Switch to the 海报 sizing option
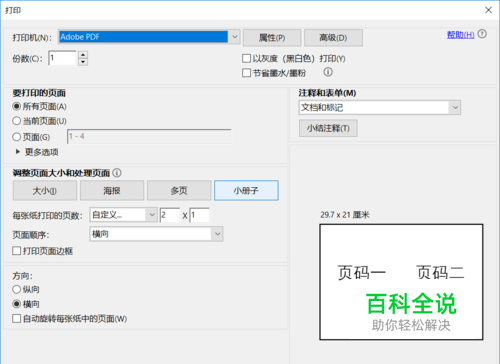Image resolution: width=500 pixels, height=364 pixels. click(112, 191)
